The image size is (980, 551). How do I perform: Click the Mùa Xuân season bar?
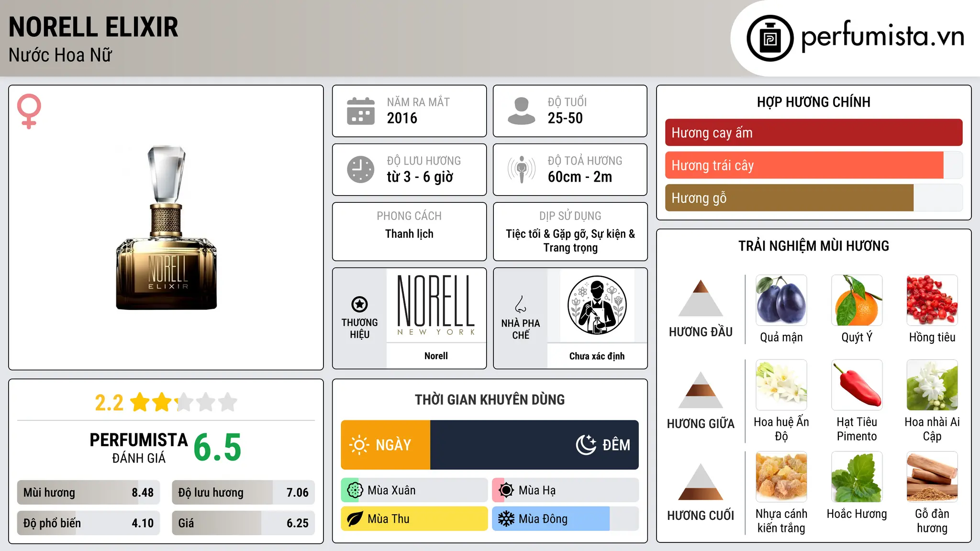(414, 490)
